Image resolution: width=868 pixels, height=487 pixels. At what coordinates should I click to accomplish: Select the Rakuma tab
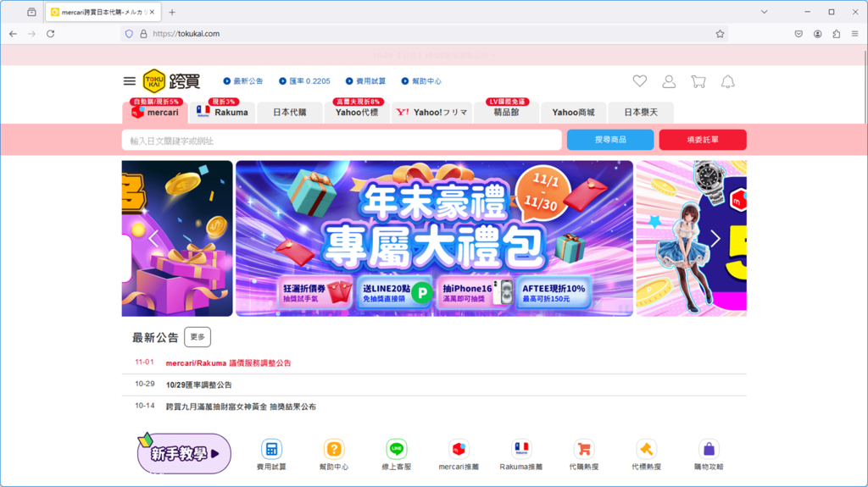[222, 113]
